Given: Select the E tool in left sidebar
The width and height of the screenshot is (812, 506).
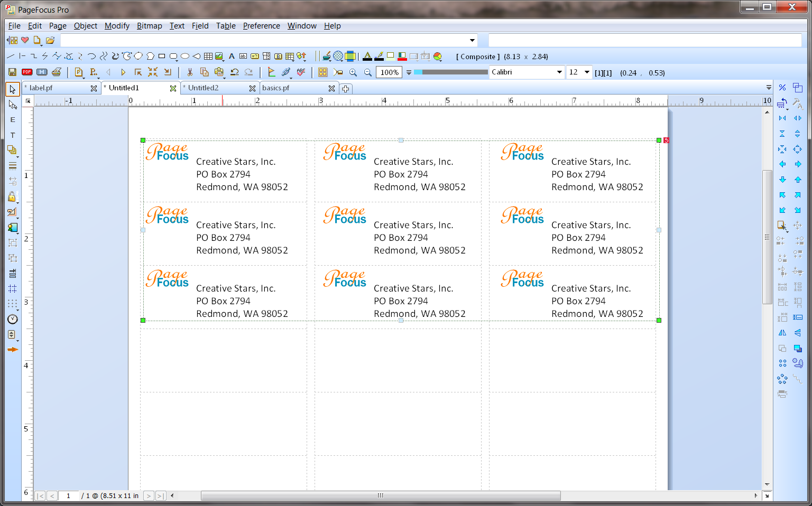Looking at the screenshot, I should point(13,120).
